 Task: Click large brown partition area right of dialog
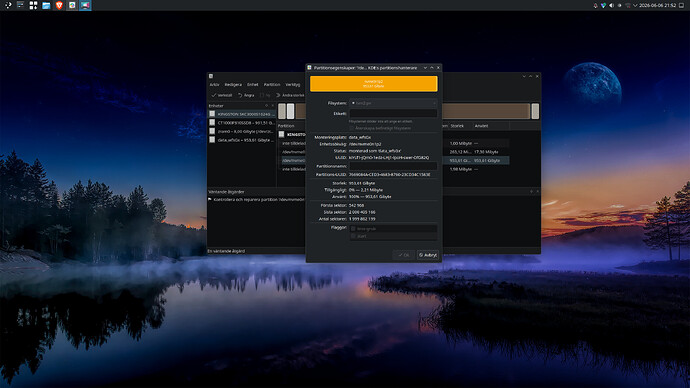(486, 111)
